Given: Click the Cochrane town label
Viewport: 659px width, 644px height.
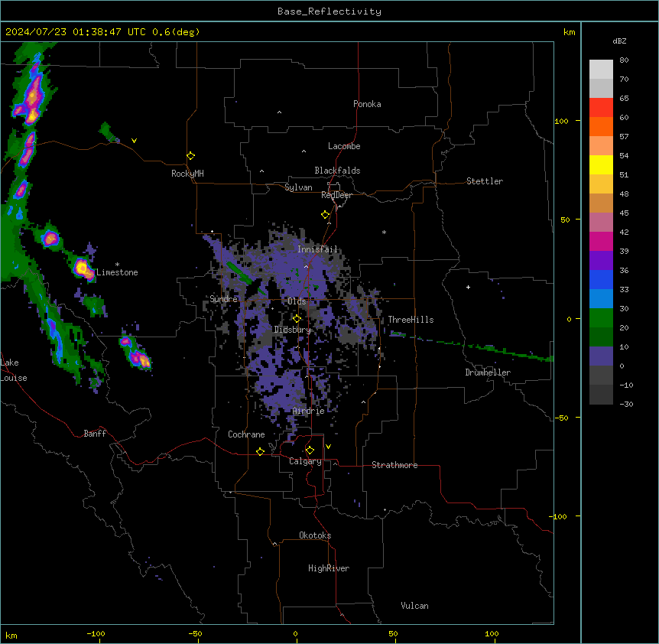Looking at the screenshot, I should click(x=246, y=434).
